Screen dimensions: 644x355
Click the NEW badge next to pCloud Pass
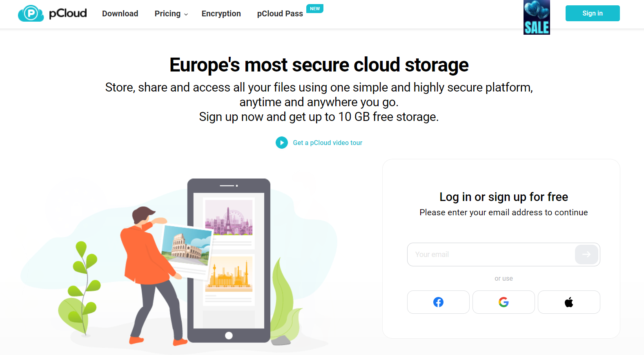click(x=315, y=8)
